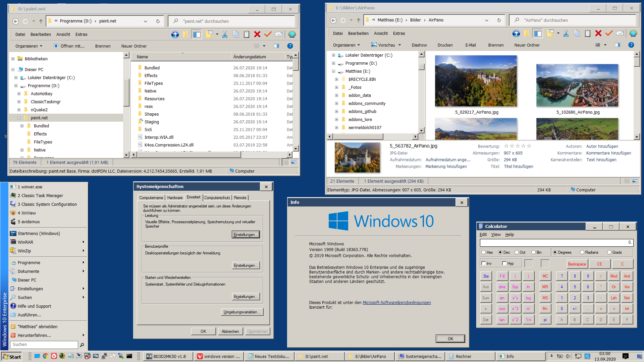This screenshot has width=644, height=362.
Task: Click the Paste clipboard icon in paint.net explorer toolbar
Action: pyautogui.click(x=247, y=34)
